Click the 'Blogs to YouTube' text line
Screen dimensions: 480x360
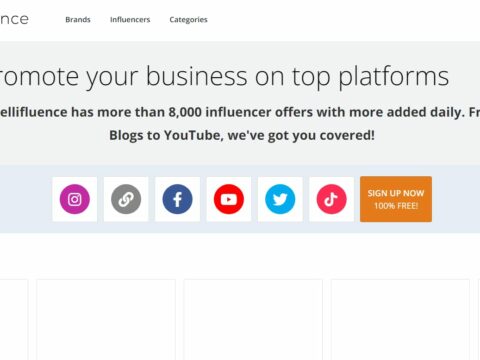[x=242, y=135]
